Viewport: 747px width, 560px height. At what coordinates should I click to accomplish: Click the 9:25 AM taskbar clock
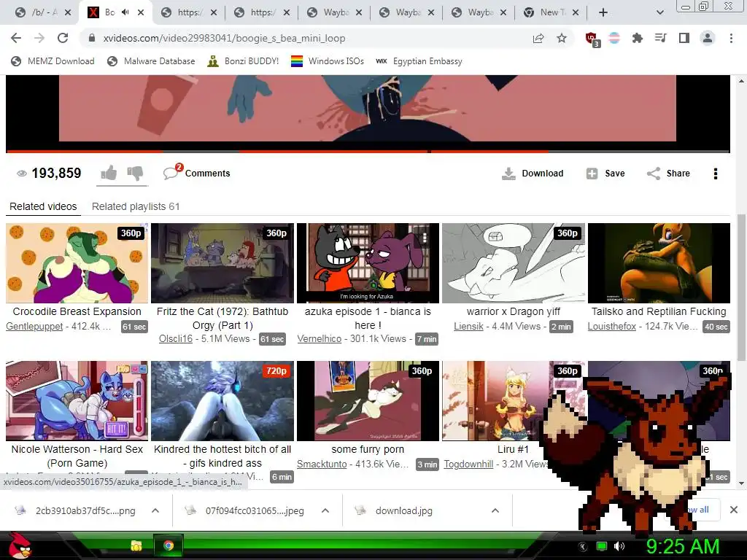tap(683, 546)
